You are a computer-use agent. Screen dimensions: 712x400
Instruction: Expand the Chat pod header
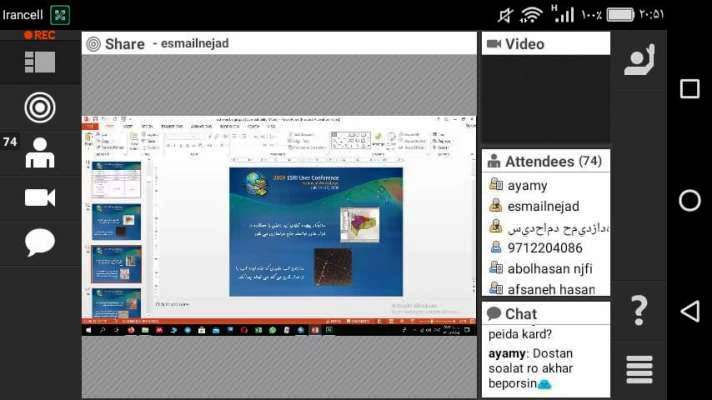[x=545, y=313]
